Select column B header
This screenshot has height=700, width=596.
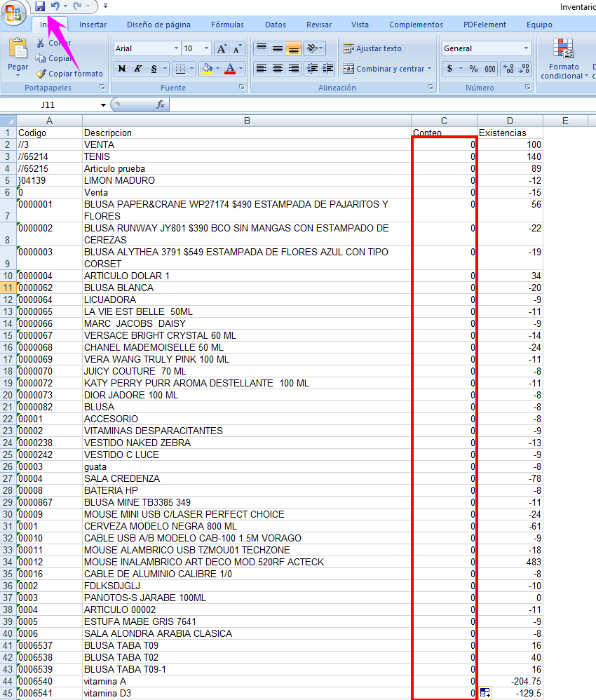click(x=247, y=121)
